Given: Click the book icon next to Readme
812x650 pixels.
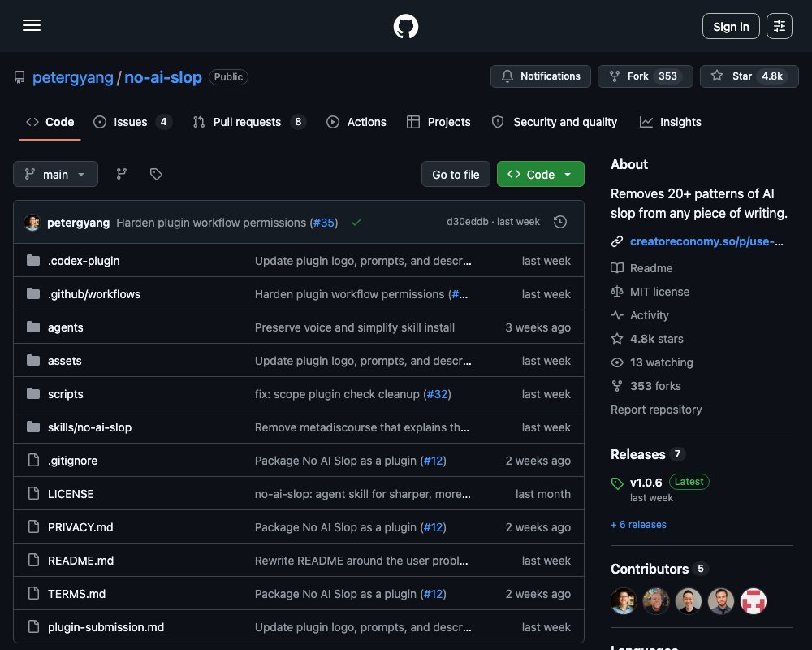Looking at the screenshot, I should pyautogui.click(x=617, y=268).
